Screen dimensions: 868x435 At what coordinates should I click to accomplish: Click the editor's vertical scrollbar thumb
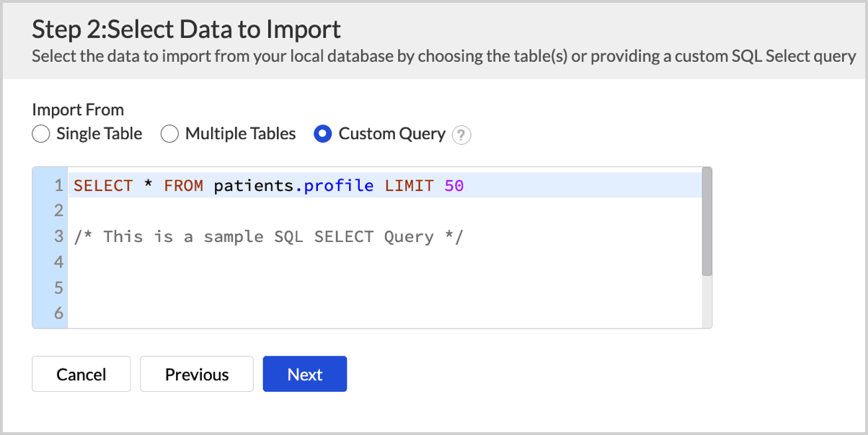click(x=707, y=221)
